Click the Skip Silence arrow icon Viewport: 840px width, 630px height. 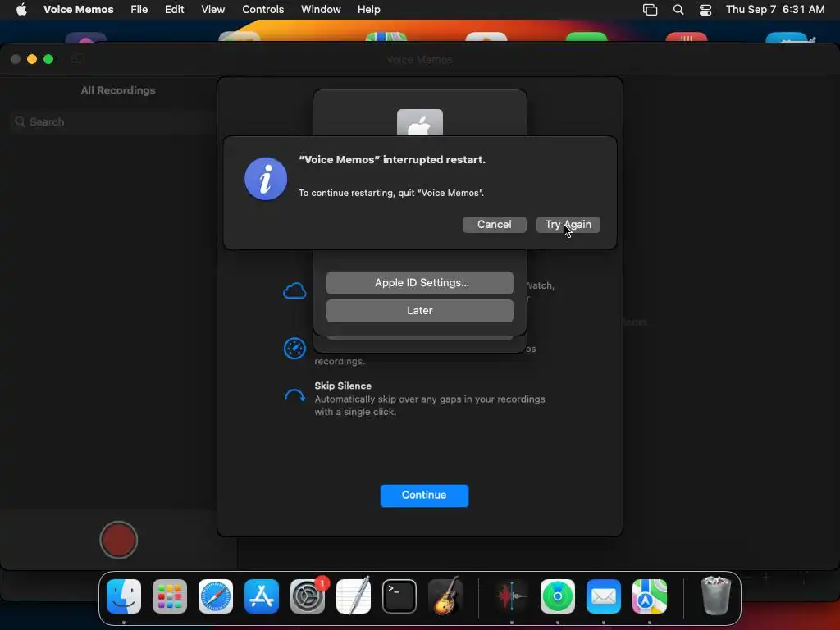(x=294, y=396)
